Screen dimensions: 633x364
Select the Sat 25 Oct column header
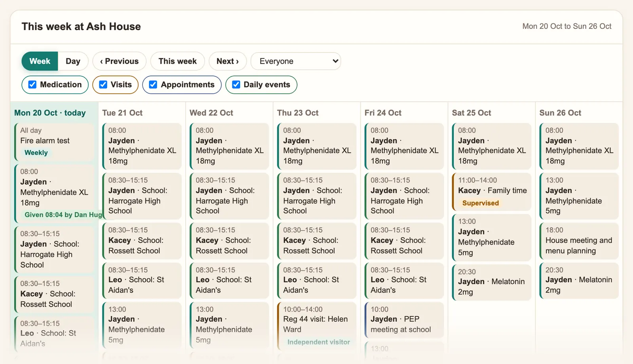click(472, 113)
